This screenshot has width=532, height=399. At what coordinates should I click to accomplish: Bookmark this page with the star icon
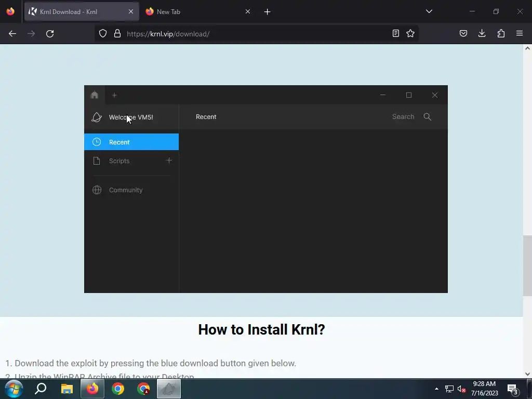tap(410, 34)
